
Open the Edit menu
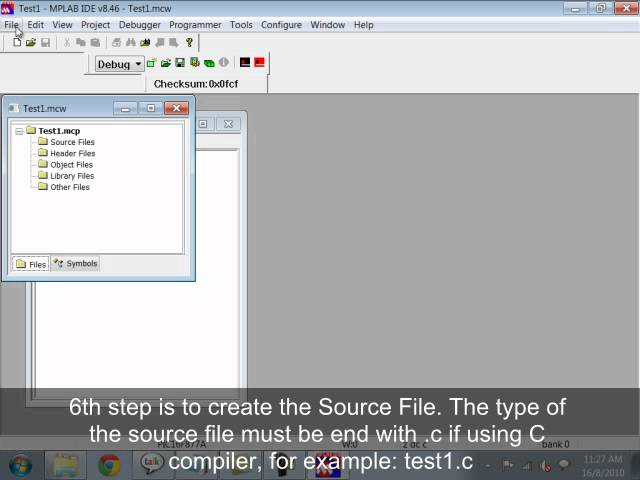[x=36, y=25]
